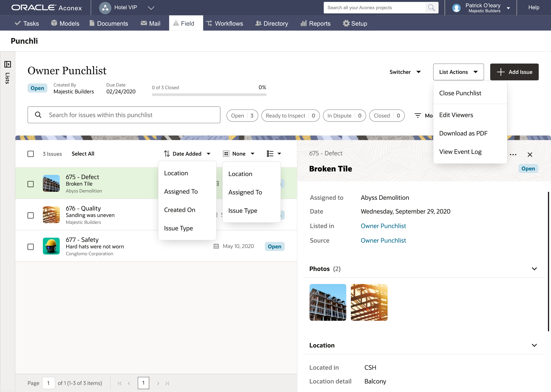Check the 675 - Defect issue checkbox
551x392 pixels.
click(x=31, y=184)
